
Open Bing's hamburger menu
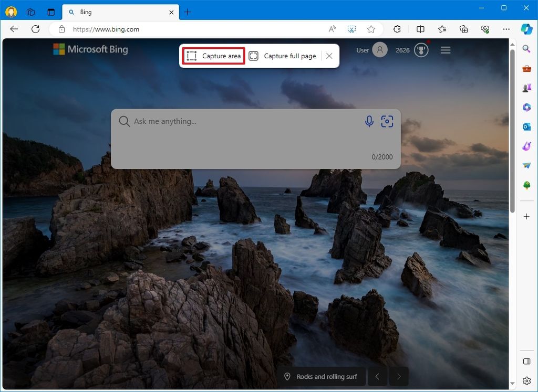pyautogui.click(x=446, y=50)
